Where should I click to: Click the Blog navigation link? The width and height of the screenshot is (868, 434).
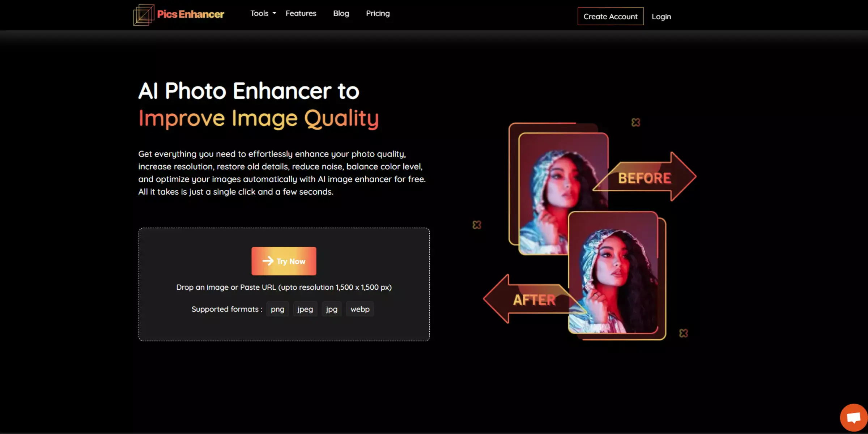point(341,13)
